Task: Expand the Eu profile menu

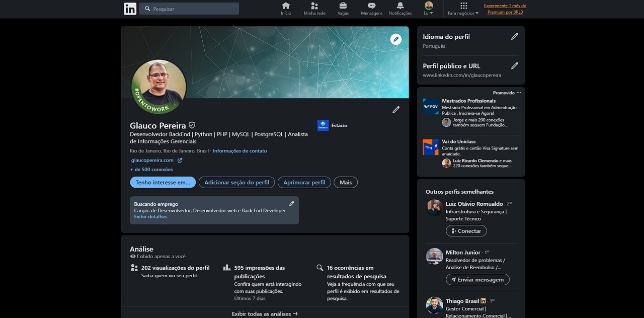Action: point(429,9)
